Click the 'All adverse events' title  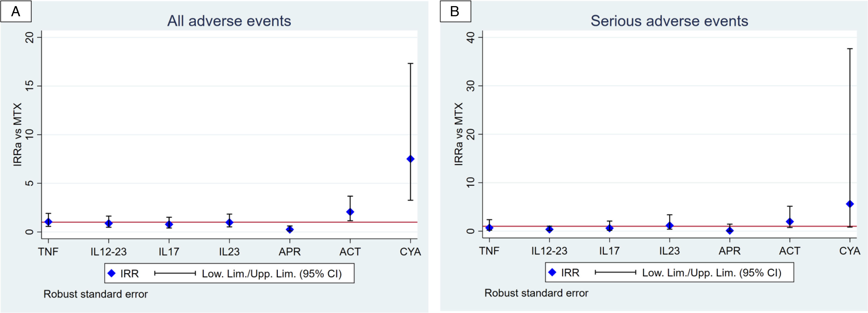point(229,21)
